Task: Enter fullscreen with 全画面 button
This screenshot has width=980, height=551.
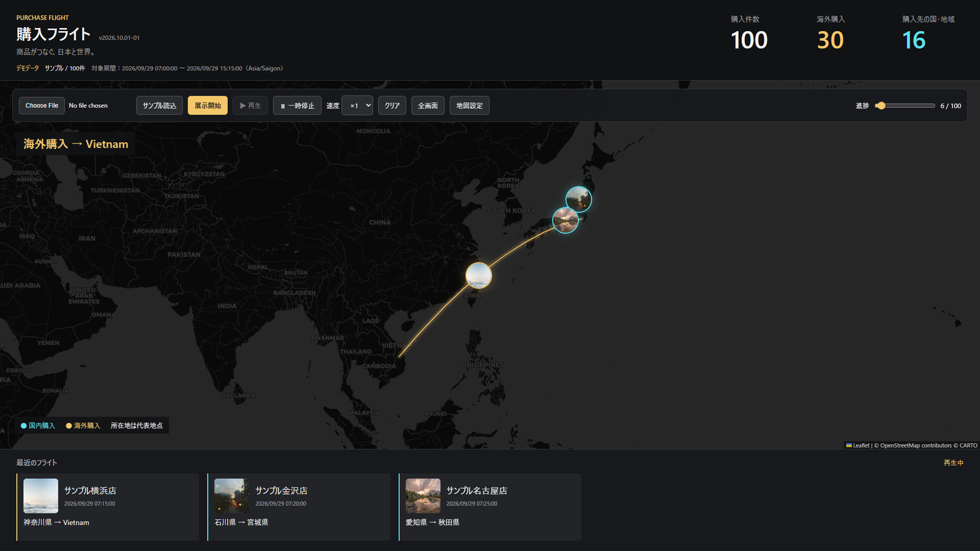Action: click(x=428, y=105)
